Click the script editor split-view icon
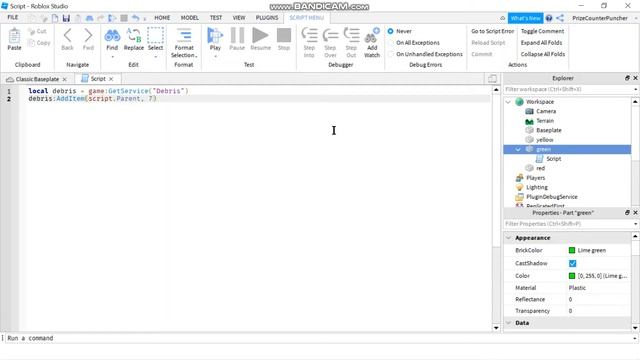Screen dimensions: 640x360 coord(492,78)
